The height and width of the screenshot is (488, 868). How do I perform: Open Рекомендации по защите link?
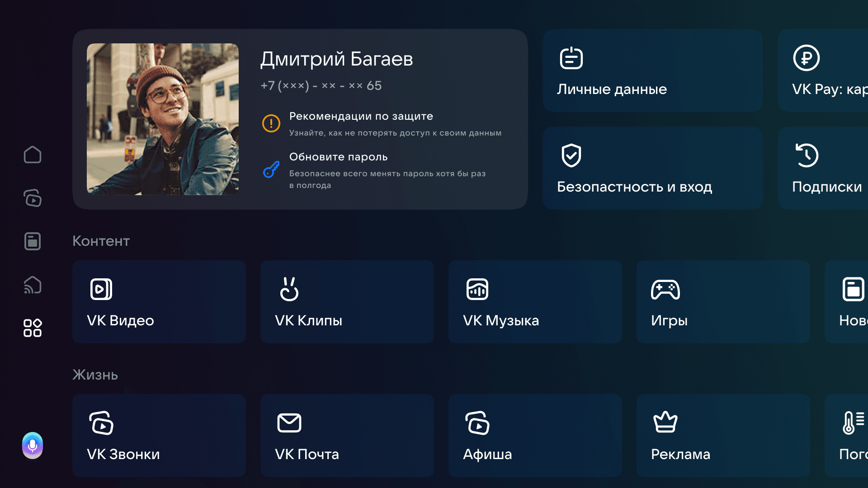pos(361,116)
